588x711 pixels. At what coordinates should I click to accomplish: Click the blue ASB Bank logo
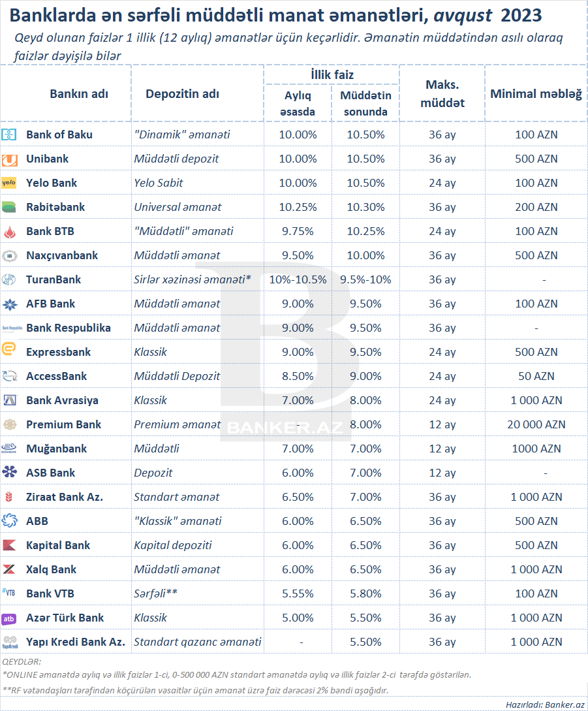pyautogui.click(x=9, y=472)
